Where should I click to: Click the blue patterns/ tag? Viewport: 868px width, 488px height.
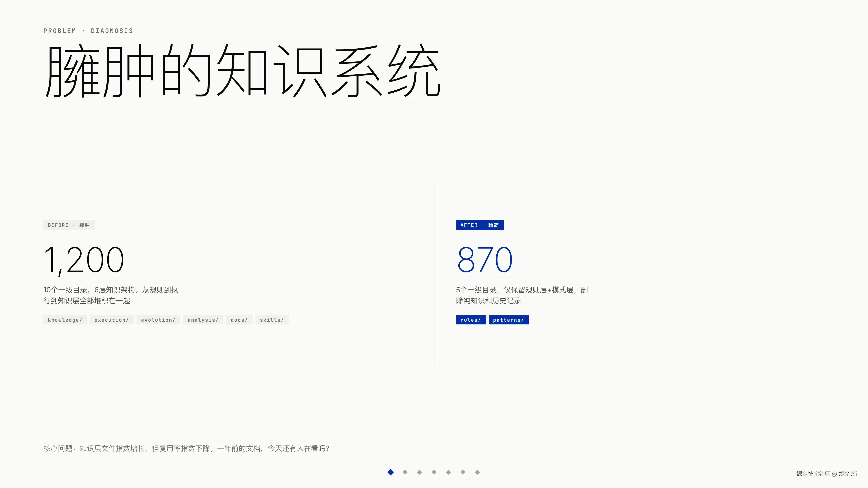[x=508, y=320]
